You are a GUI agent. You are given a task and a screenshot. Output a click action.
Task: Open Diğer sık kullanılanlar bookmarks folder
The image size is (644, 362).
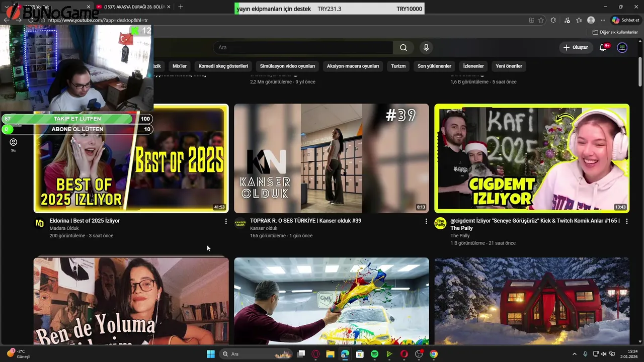click(x=615, y=32)
